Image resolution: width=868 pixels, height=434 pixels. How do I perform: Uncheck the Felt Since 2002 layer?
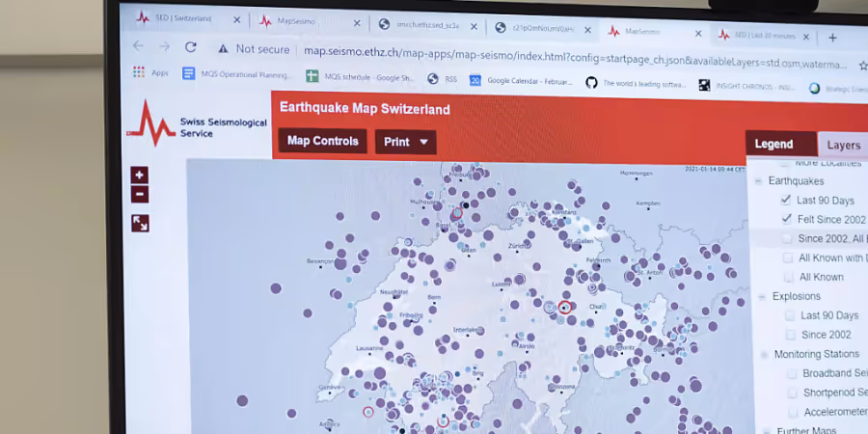[x=786, y=219]
